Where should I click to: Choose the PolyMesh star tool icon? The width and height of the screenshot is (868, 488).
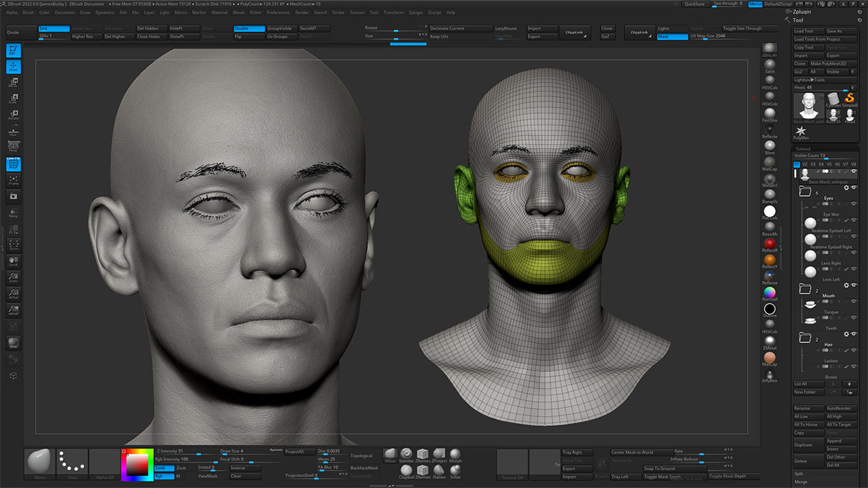click(x=801, y=131)
